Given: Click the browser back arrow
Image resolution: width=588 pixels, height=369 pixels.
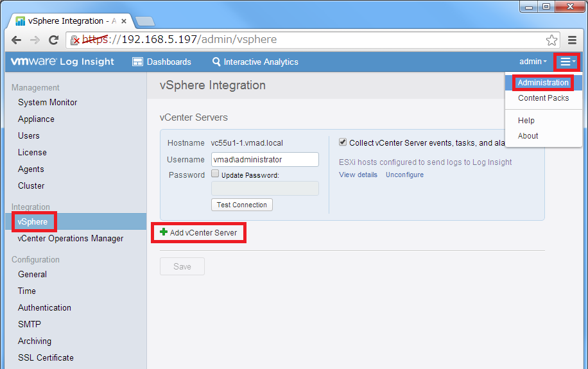Looking at the screenshot, I should click(x=16, y=40).
